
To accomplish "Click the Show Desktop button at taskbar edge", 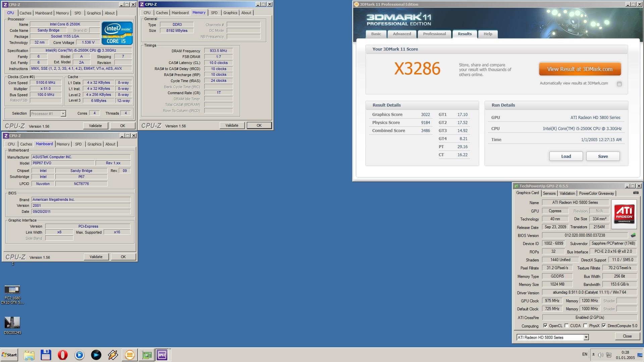I will tap(640, 355).
